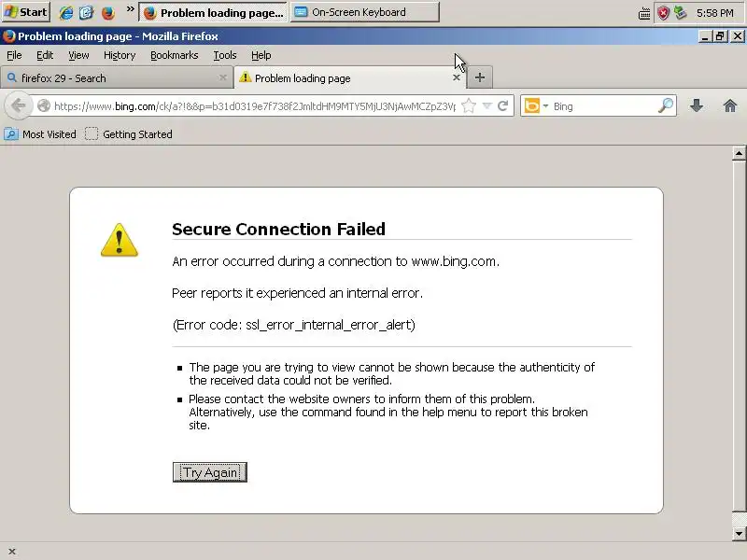Open the Downloads arrow button

(x=697, y=105)
